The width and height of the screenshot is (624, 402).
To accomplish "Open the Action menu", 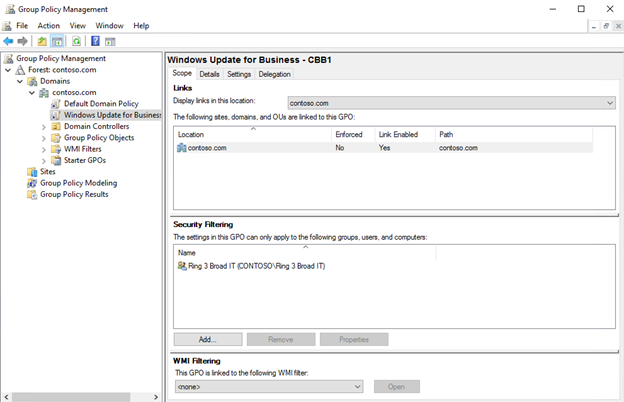I will tap(48, 25).
